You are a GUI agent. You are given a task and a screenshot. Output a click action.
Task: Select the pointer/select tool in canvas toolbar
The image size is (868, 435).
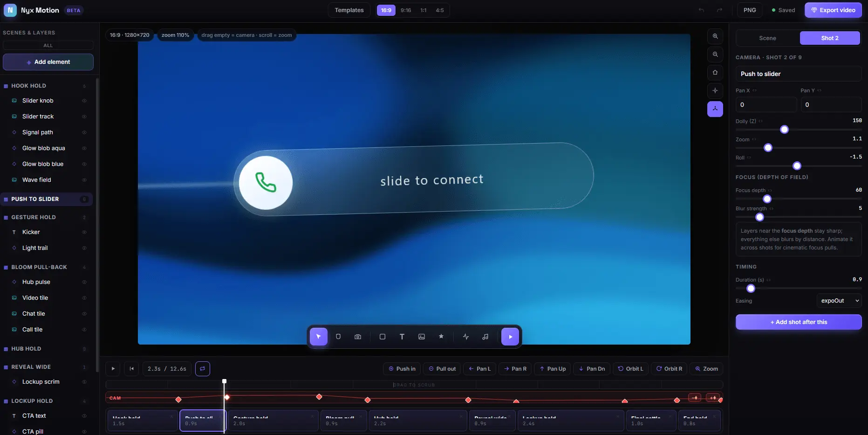coord(319,337)
